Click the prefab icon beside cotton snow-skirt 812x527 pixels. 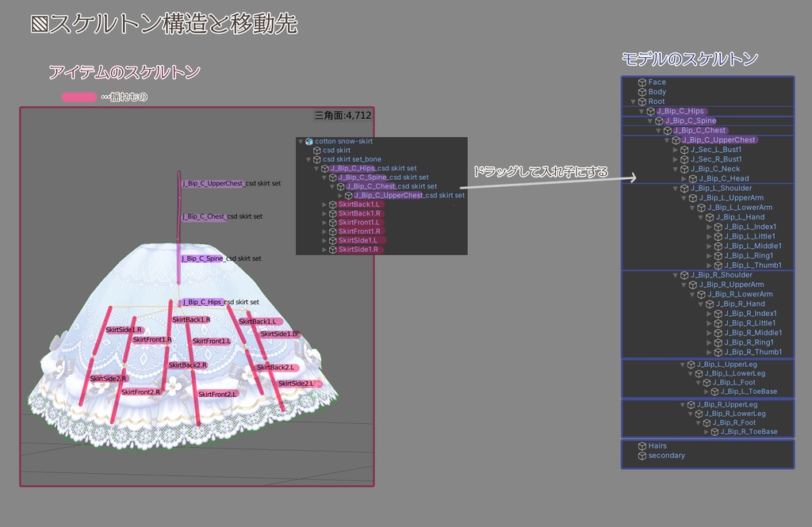(309, 141)
